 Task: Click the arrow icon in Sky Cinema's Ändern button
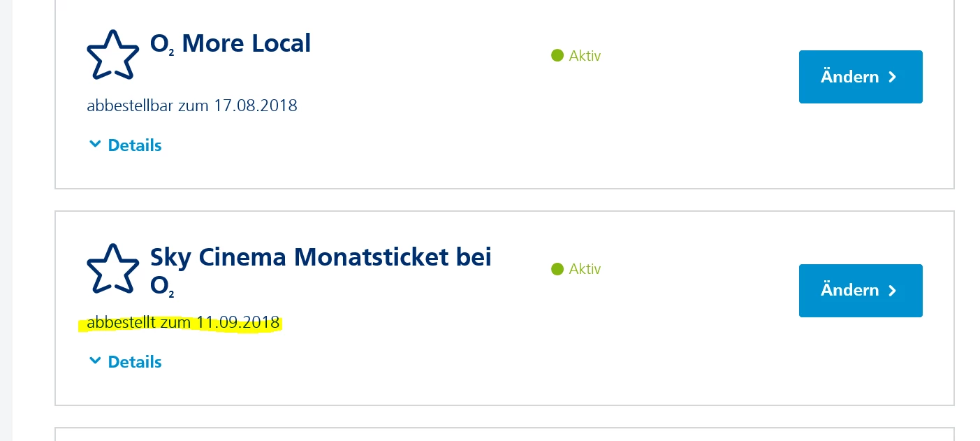[892, 291]
